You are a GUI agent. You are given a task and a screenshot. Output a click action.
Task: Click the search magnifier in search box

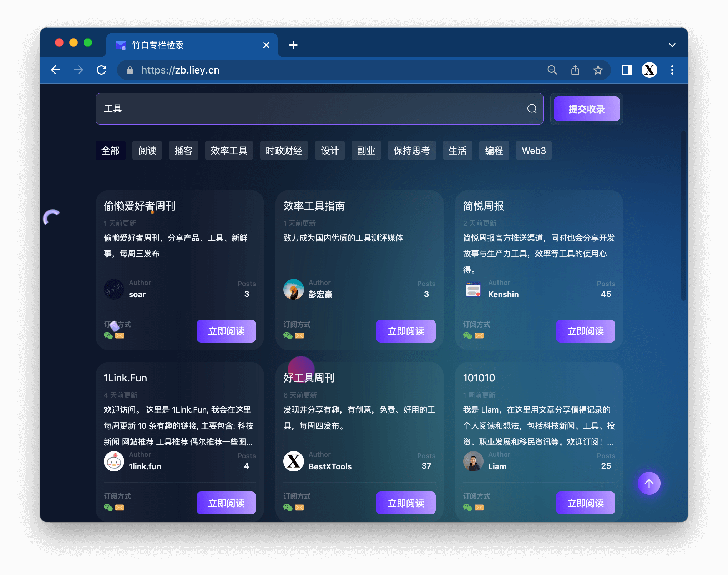pos(532,109)
